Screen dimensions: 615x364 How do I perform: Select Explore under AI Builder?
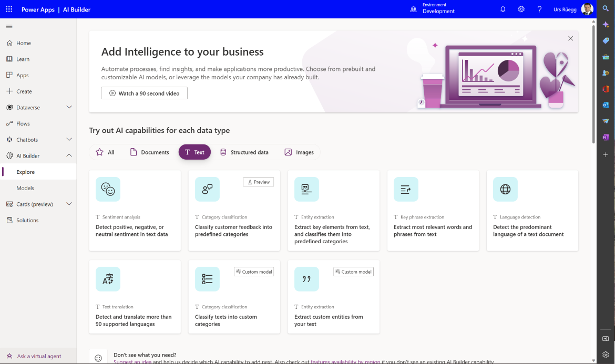(x=38, y=172)
